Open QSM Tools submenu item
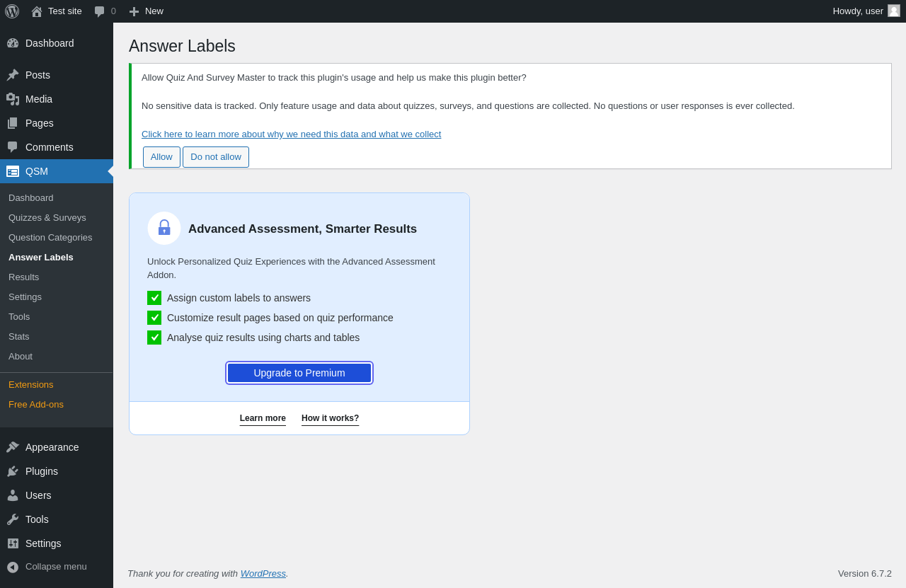 57,317
